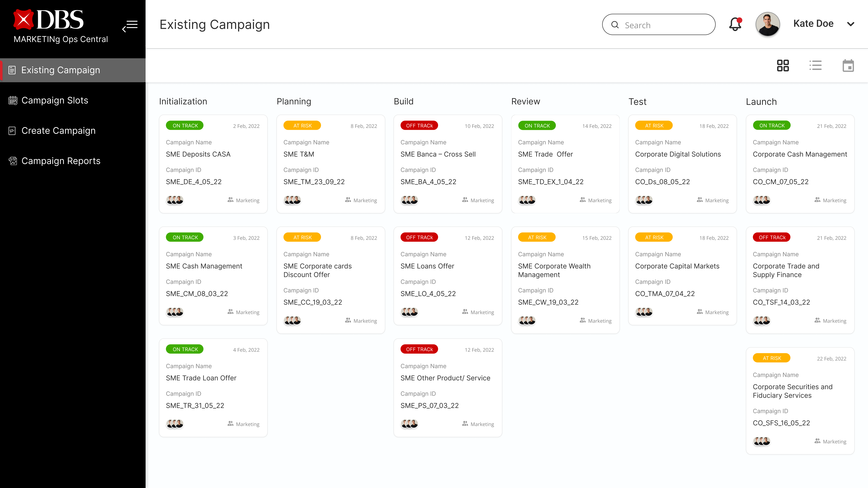Select campaign ID CO_SFS_16_05_22
868x488 pixels.
[781, 423]
